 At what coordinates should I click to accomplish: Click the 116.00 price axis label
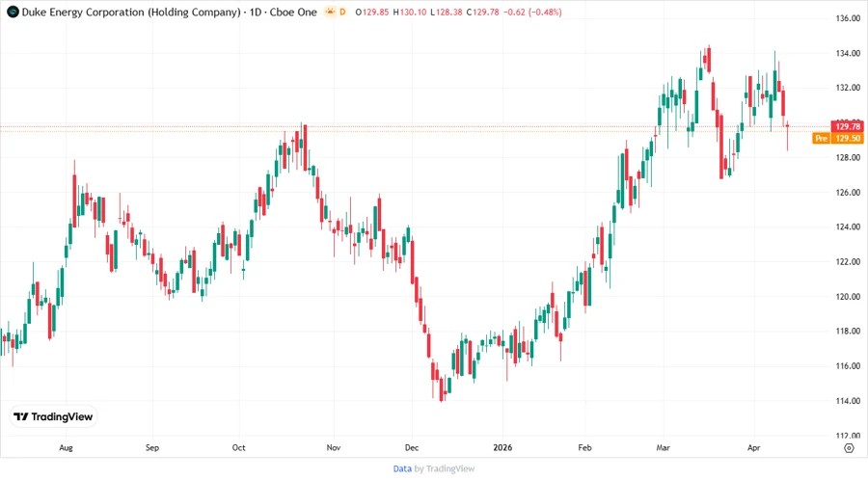click(x=848, y=365)
